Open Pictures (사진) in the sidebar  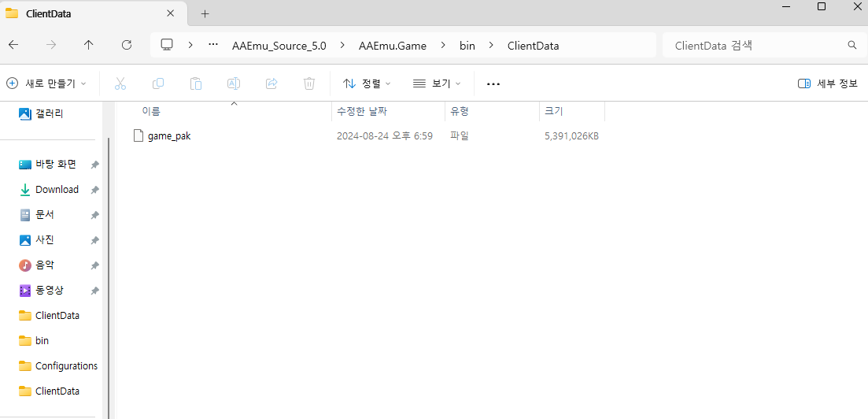(x=36, y=240)
